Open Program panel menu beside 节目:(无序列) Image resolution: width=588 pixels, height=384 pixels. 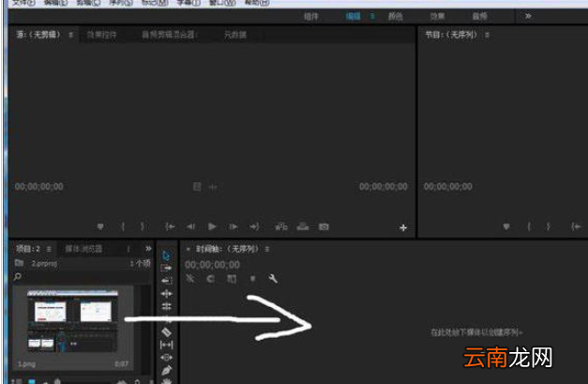(487, 35)
